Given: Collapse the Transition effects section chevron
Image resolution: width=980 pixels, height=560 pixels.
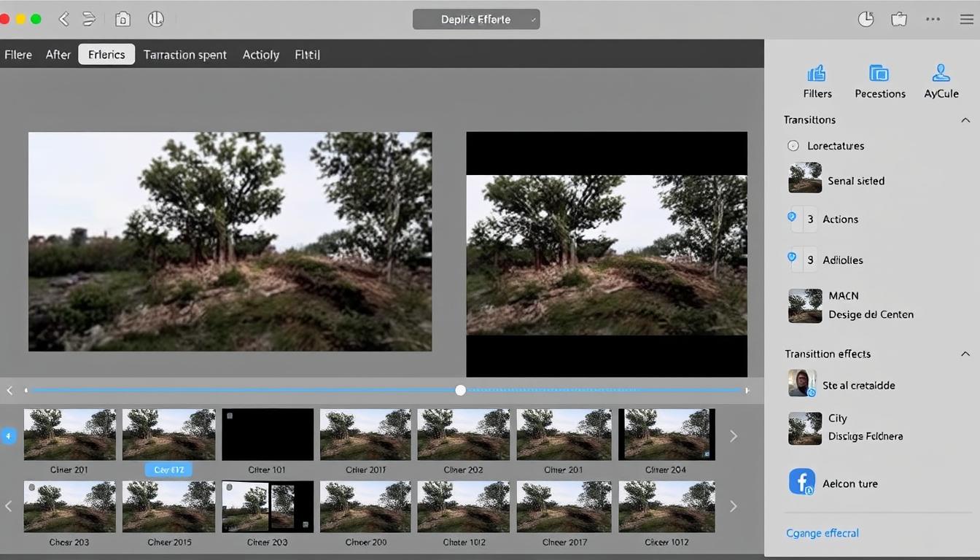Looking at the screenshot, I should tap(965, 354).
